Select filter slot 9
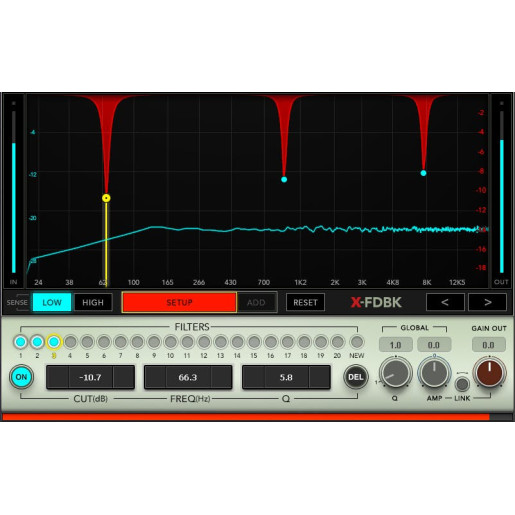 (154, 342)
